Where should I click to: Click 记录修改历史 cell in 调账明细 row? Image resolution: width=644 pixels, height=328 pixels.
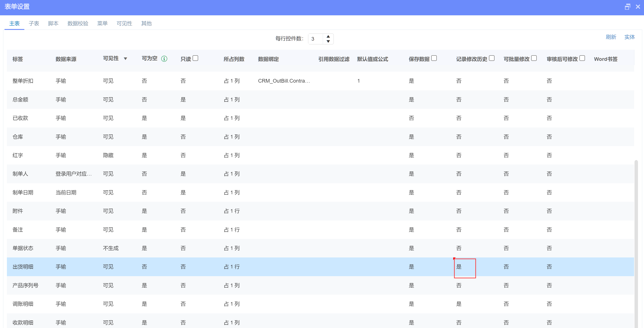point(459,304)
